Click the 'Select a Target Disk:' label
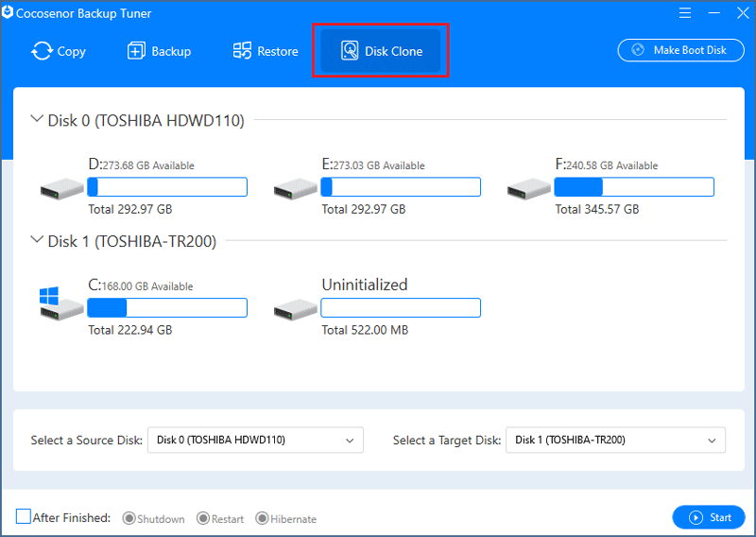 tap(447, 441)
